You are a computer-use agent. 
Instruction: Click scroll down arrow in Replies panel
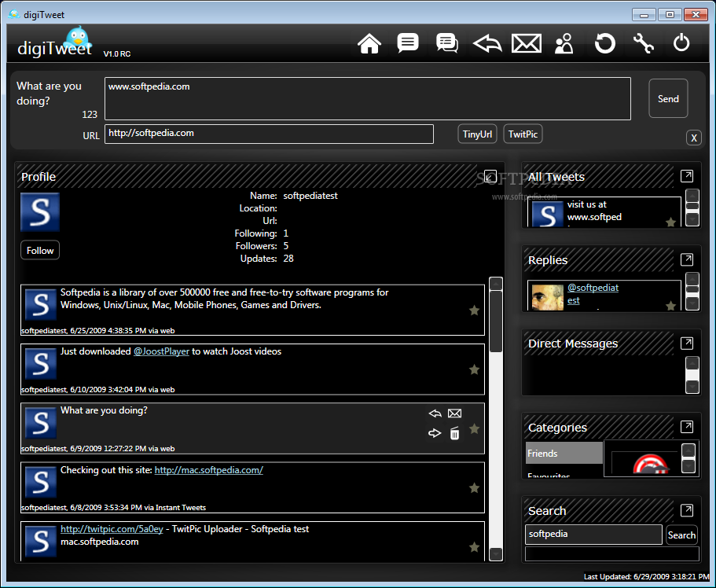pyautogui.click(x=692, y=303)
